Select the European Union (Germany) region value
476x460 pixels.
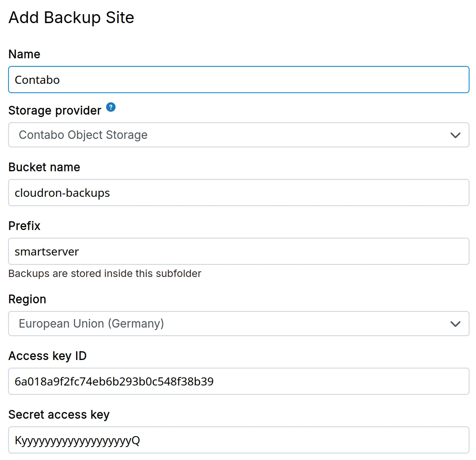tap(91, 324)
